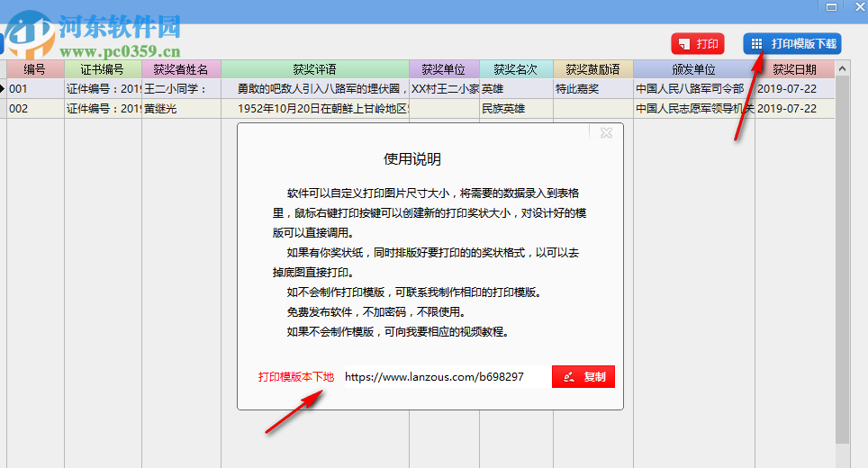Select the 证书编号 column header
This screenshot has height=468, width=868.
103,69
